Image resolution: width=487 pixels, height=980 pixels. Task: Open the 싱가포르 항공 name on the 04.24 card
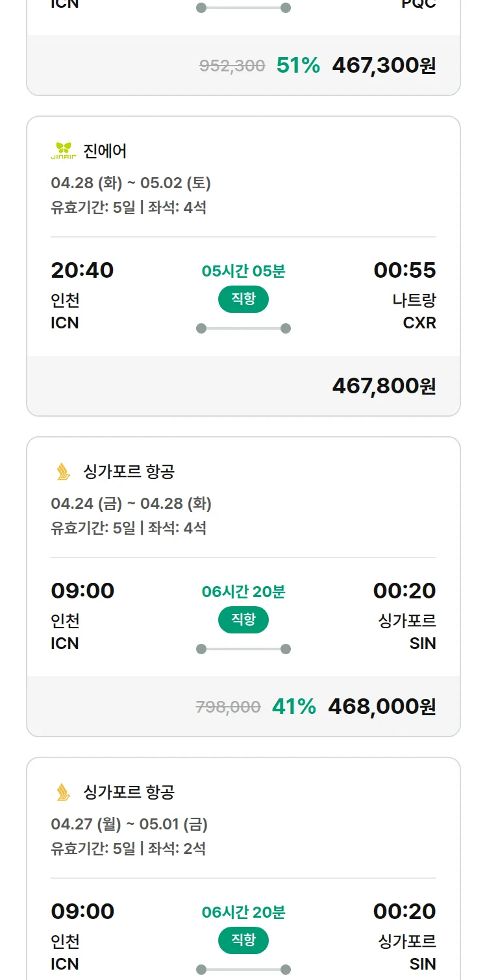pyautogui.click(x=129, y=472)
